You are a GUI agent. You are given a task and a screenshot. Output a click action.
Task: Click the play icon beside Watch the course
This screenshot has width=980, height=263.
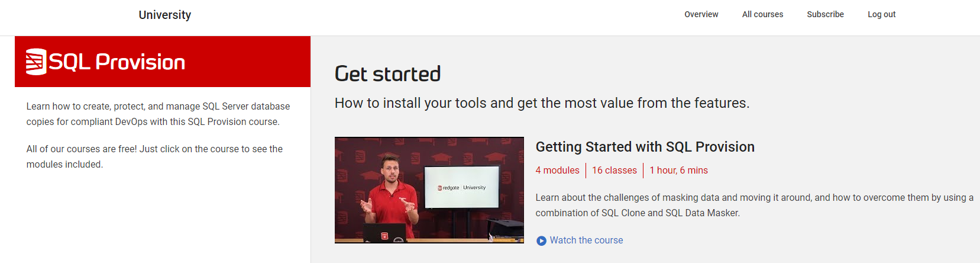click(x=541, y=240)
